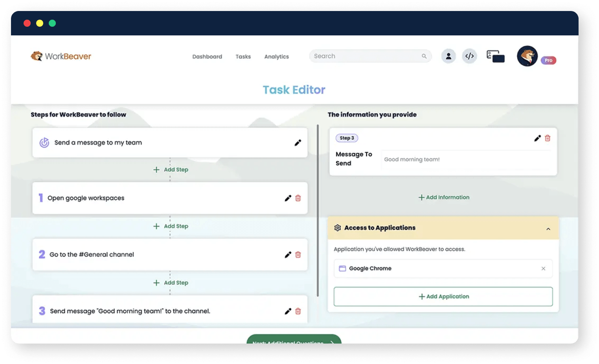The image size is (599, 364).
Task: Open the user profile icon
Action: [448, 56]
